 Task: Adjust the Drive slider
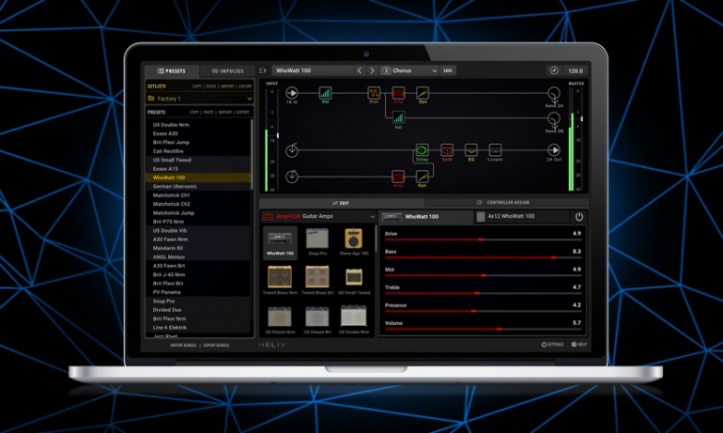[x=480, y=241]
